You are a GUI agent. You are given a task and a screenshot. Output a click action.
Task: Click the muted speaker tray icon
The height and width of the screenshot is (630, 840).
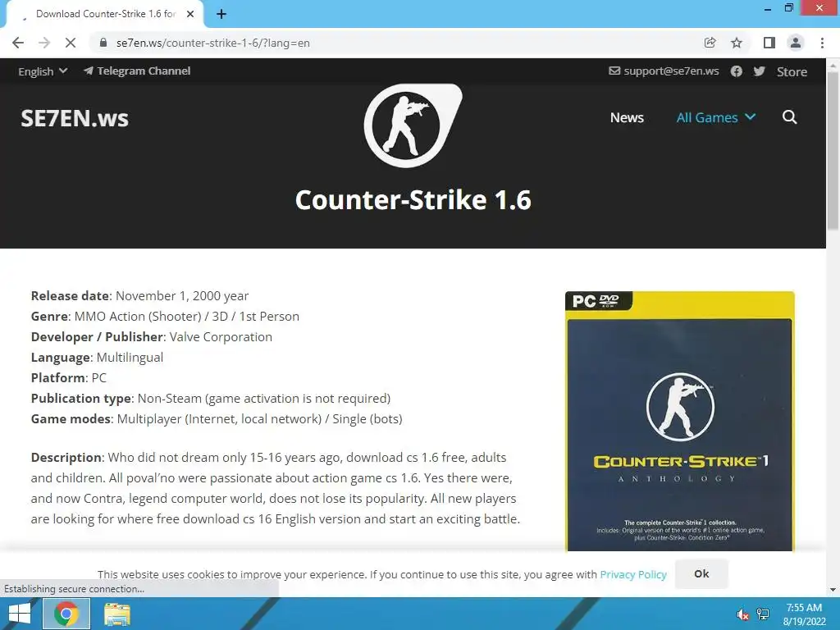[x=742, y=614]
